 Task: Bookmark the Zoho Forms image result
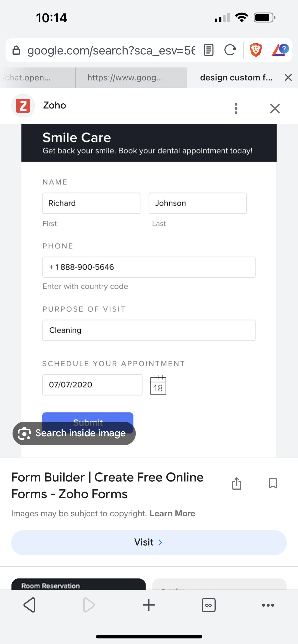[x=273, y=483]
